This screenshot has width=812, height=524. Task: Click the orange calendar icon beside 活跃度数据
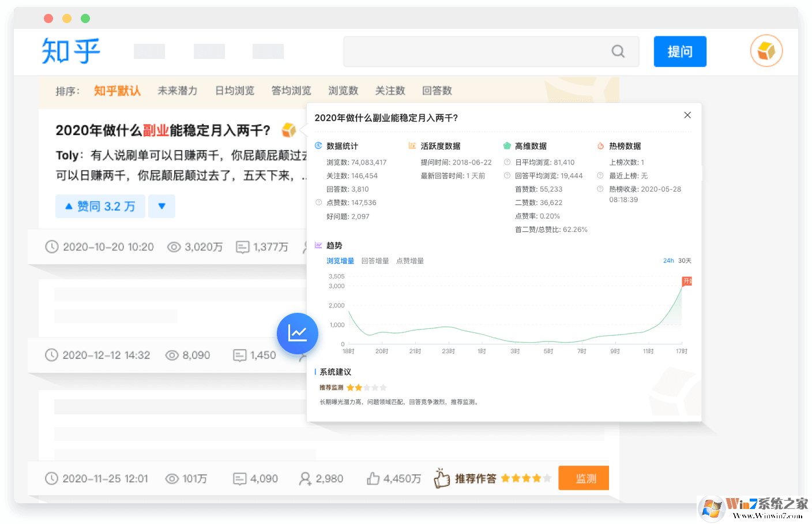412,145
